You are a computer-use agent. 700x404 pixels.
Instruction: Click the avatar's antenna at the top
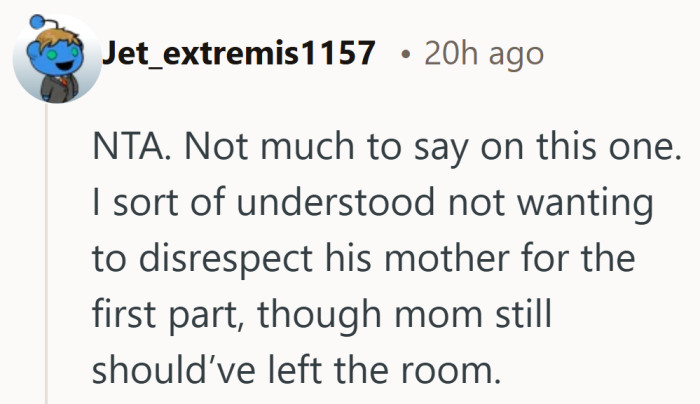point(38,19)
